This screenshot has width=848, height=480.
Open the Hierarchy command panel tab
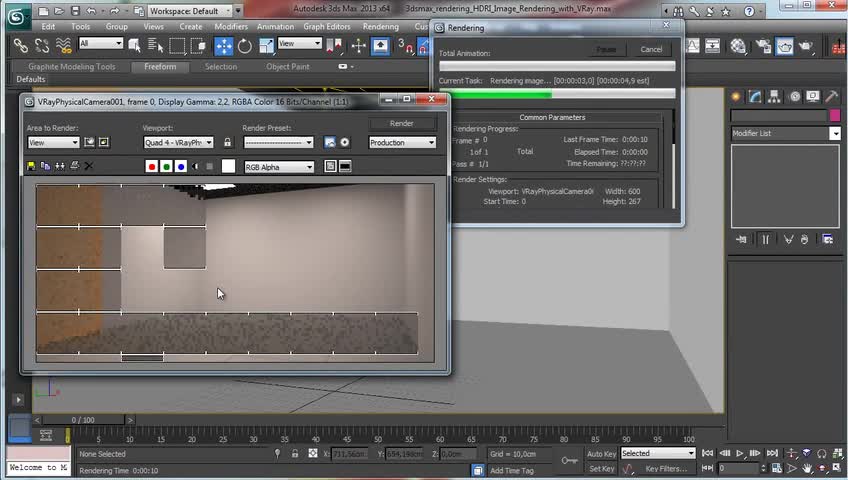pyautogui.click(x=775, y=97)
